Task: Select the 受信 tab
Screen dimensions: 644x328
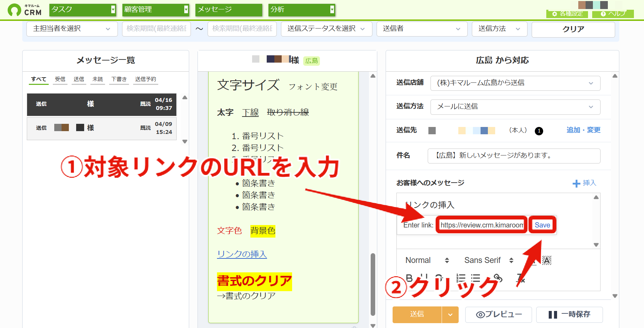Action: [x=60, y=79]
